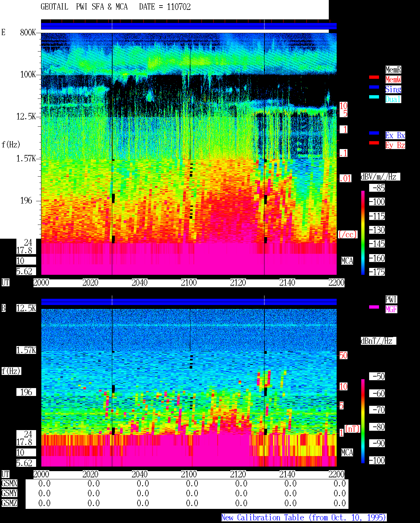Click the 800K frequency label on E panel
The height and width of the screenshot is (523, 420).
[x=28, y=33]
